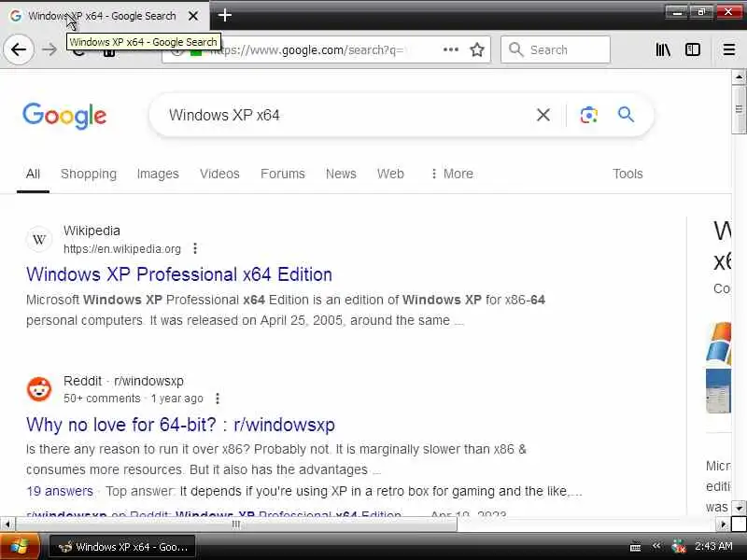Click the vertical scrollbar thumb

click(739, 109)
